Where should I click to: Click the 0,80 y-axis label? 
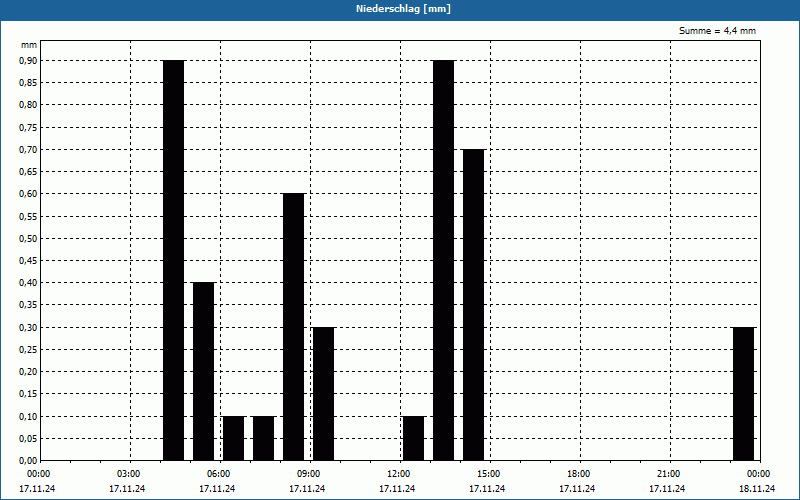point(28,105)
